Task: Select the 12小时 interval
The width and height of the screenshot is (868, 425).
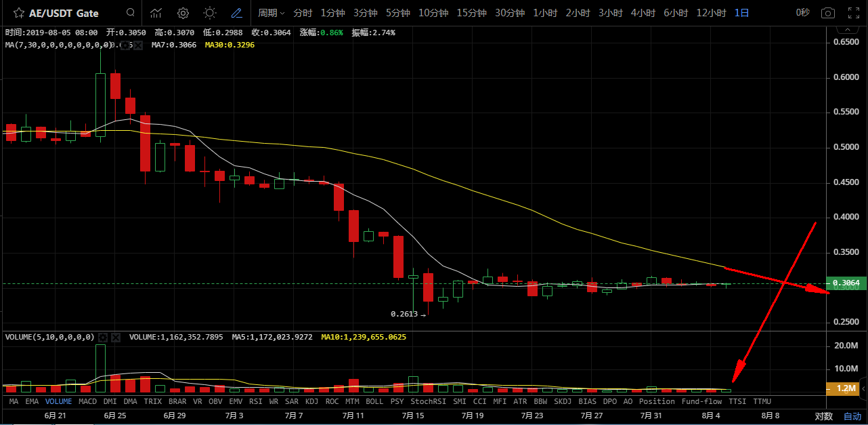Action: (711, 13)
